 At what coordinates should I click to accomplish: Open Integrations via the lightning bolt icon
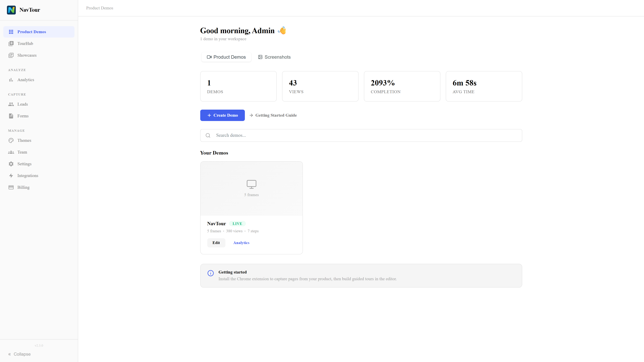click(x=11, y=176)
